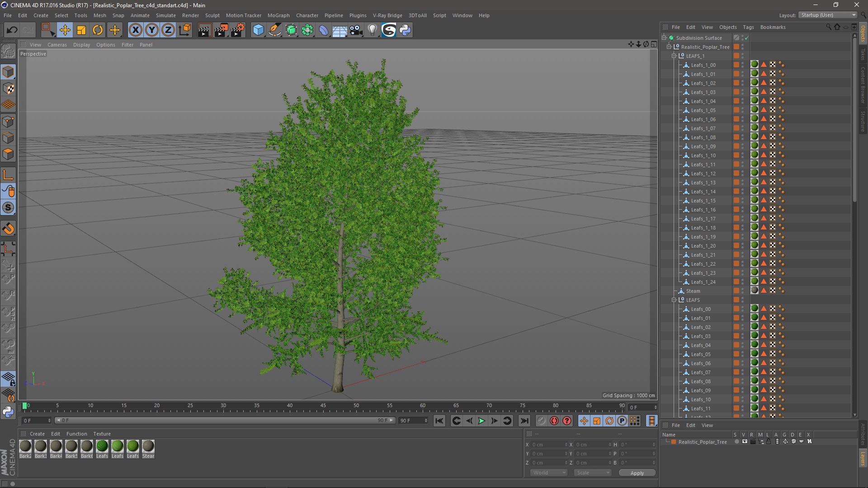868x488 pixels.
Task: Open the MoGraph menu
Action: [x=278, y=15]
